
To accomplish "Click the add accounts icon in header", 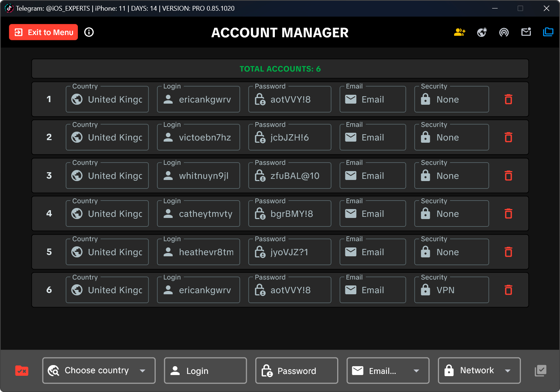I will coord(459,32).
